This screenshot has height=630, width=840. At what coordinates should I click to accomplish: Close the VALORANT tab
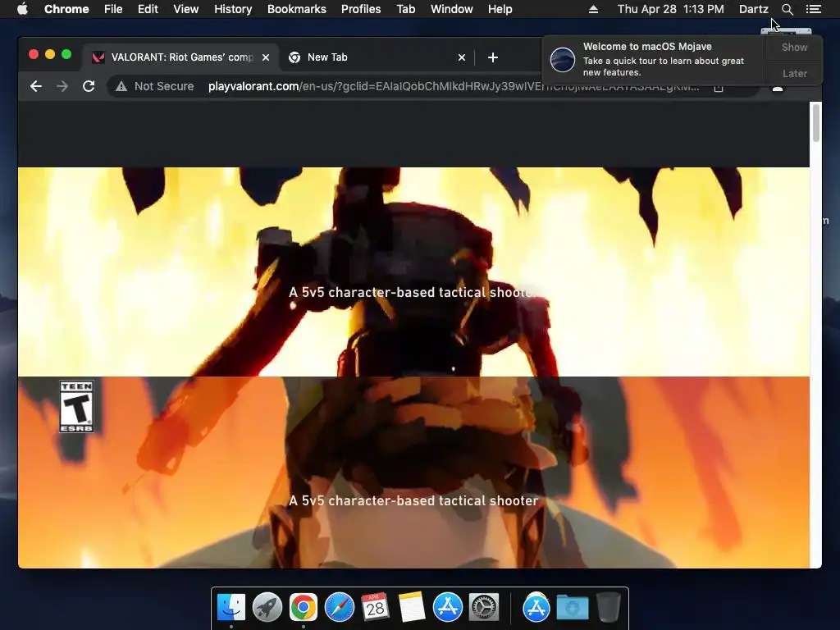click(x=266, y=57)
